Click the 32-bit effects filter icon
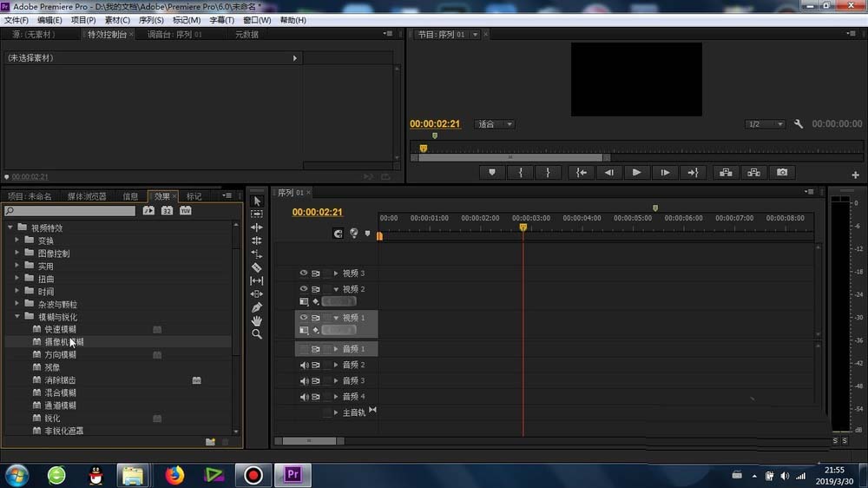 167,210
